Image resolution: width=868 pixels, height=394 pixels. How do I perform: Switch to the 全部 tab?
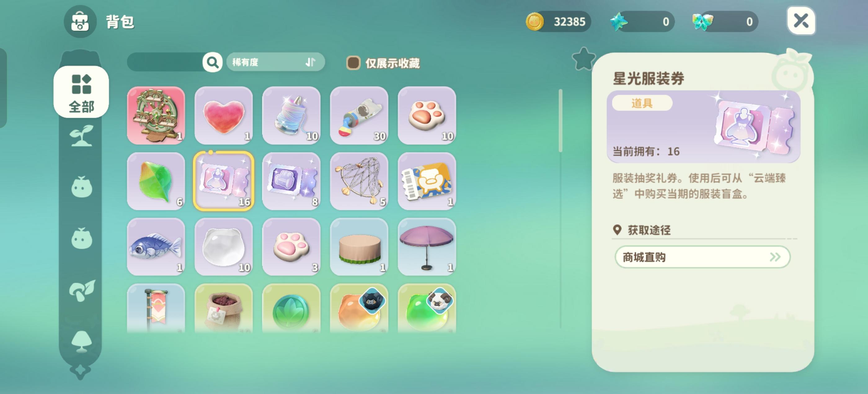(81, 92)
